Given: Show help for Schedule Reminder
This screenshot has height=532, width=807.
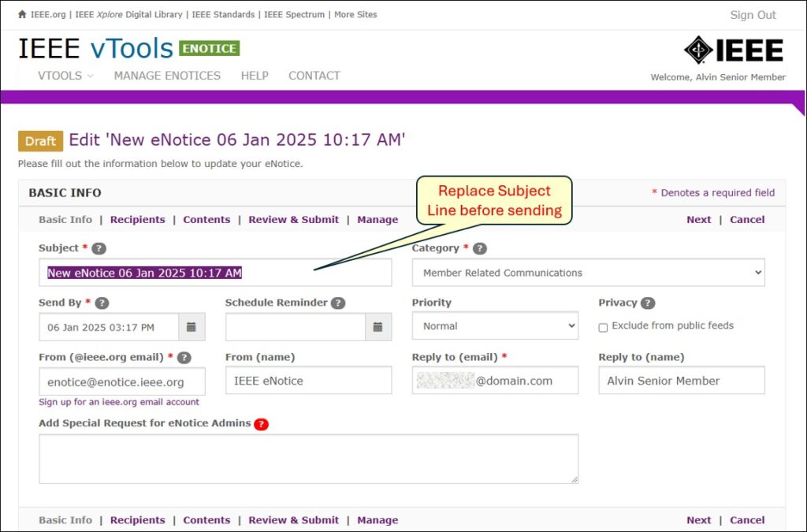Looking at the screenshot, I should 338,303.
